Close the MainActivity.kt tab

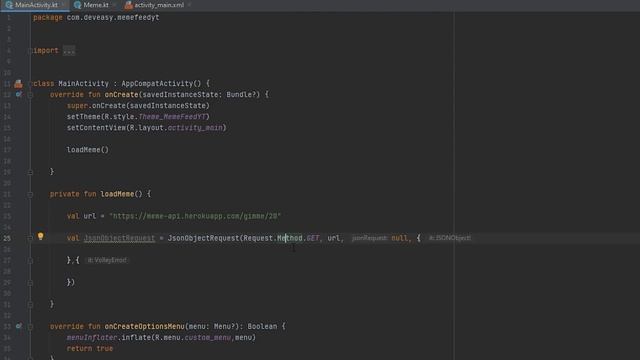coord(64,5)
